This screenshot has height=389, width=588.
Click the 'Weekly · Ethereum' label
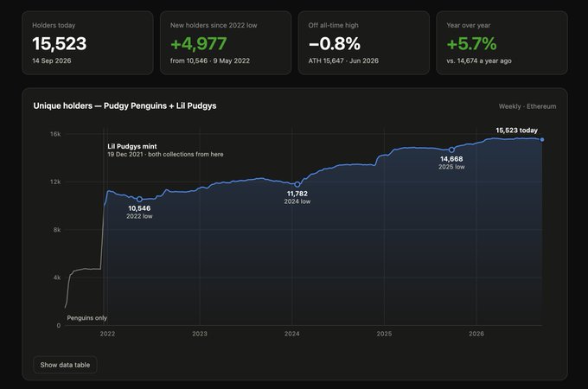(527, 106)
